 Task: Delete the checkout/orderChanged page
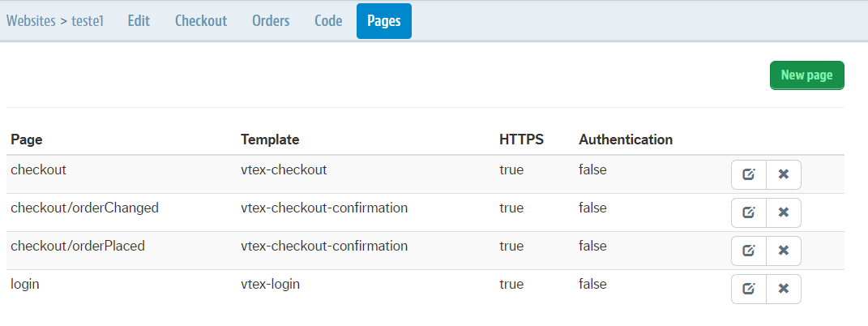click(783, 212)
